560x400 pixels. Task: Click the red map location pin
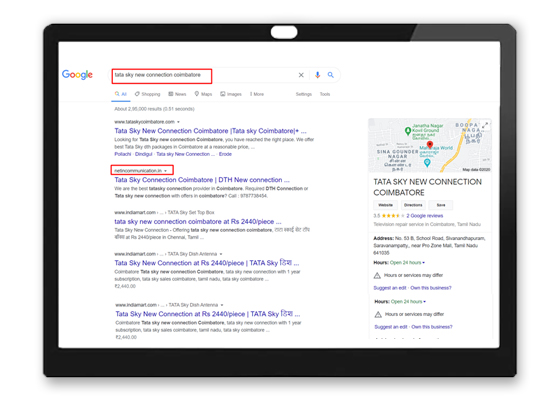(x=430, y=145)
